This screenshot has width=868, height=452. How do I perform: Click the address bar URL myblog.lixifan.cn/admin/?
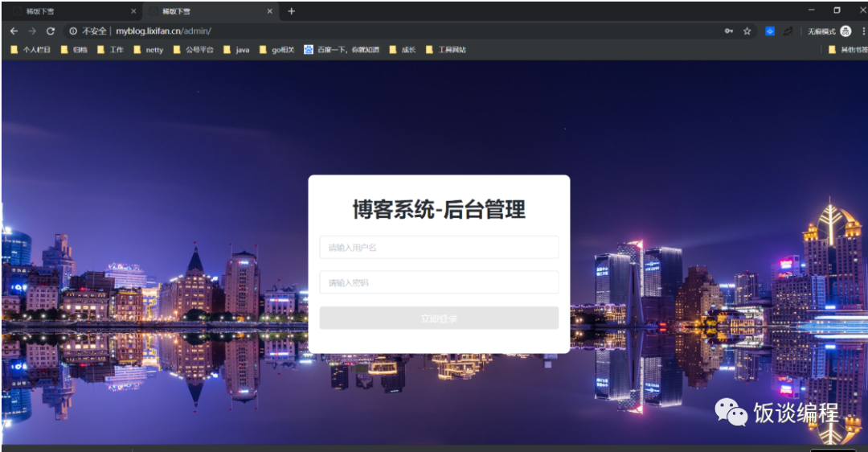pos(163,31)
